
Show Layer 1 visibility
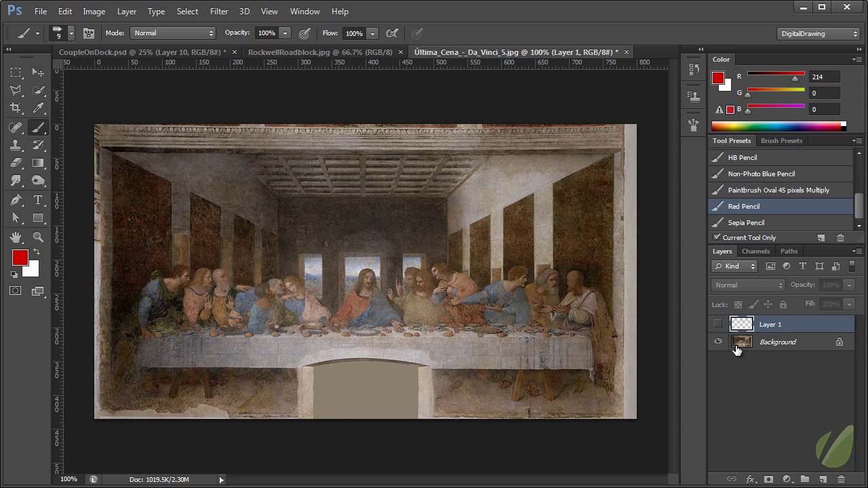(718, 324)
